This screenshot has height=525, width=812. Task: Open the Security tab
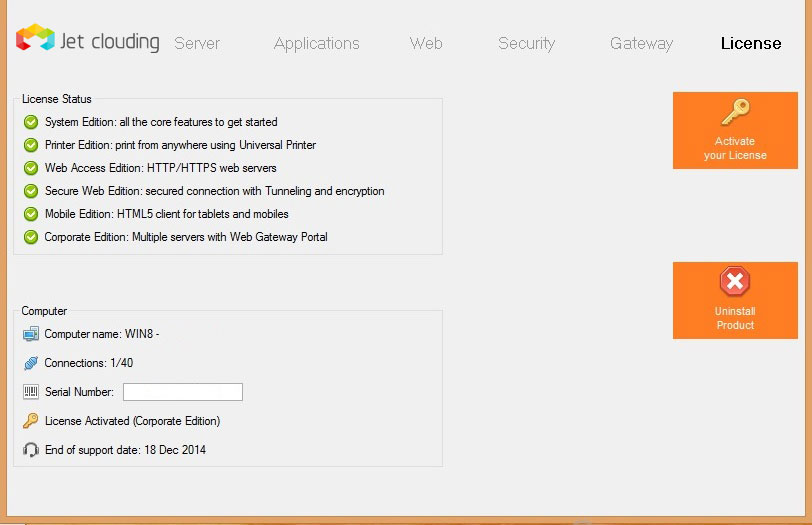coord(526,44)
